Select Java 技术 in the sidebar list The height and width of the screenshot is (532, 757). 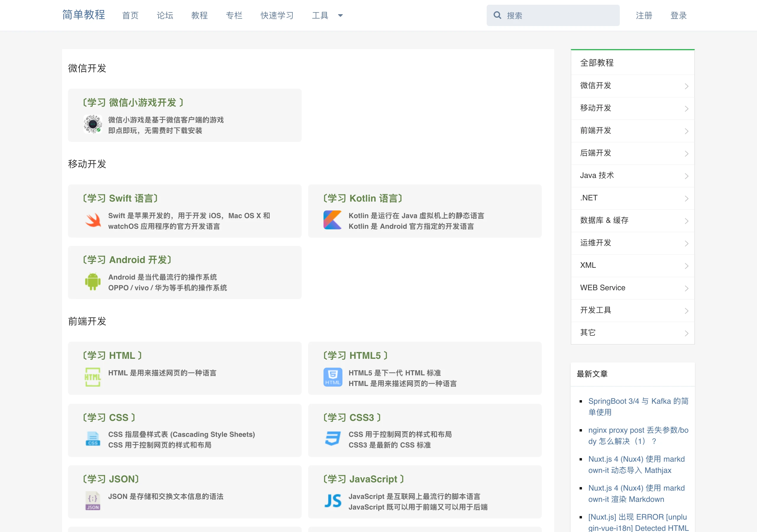633,176
